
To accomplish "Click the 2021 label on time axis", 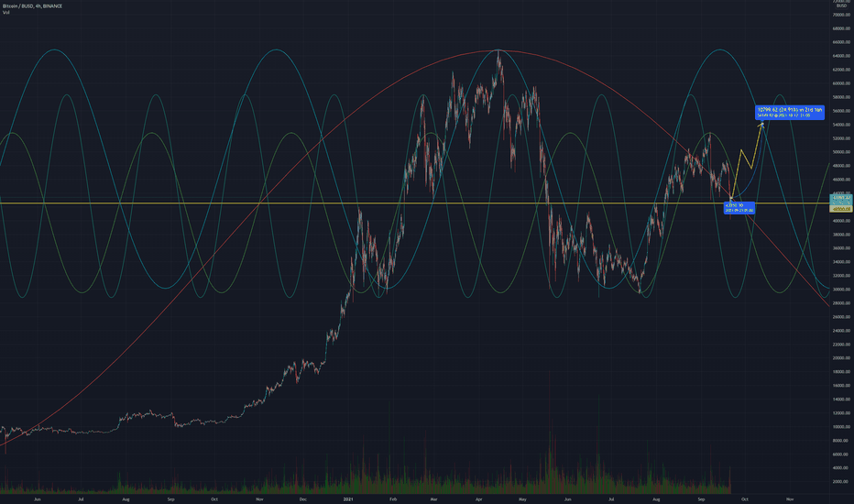I will click(348, 499).
